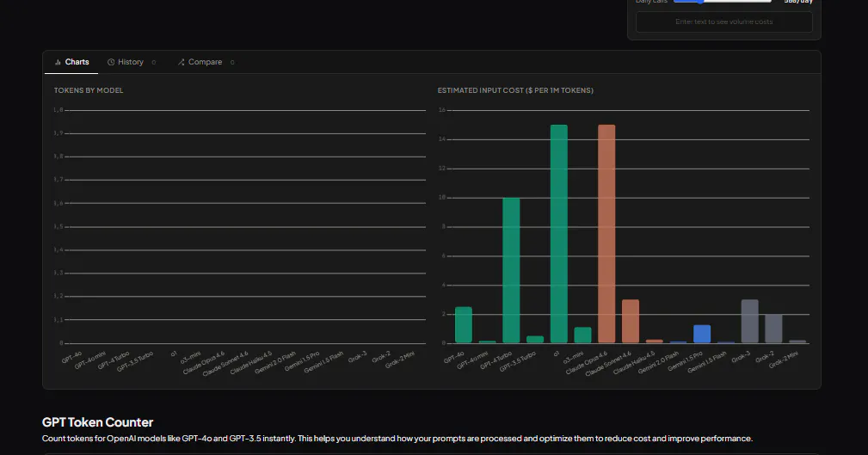Click the '10' y-axis value in cost chart
868x455 pixels.
pos(442,198)
